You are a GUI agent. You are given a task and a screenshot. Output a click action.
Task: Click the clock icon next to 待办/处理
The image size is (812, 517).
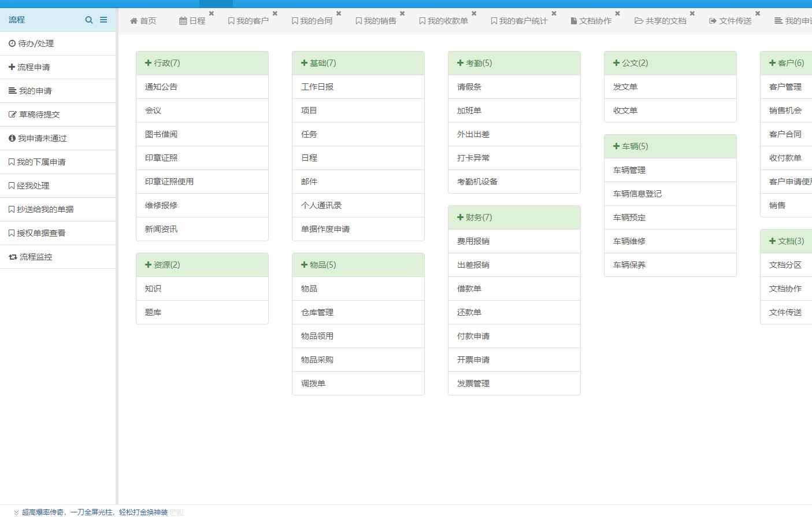(x=12, y=43)
